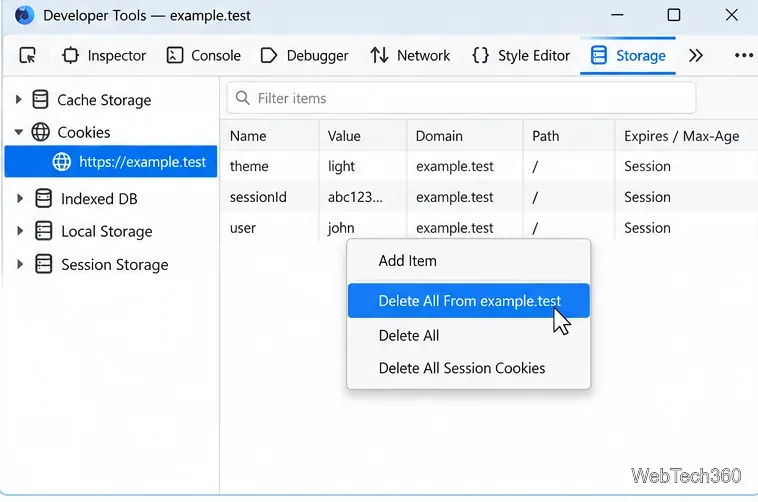Sort by the Name column header

(x=270, y=136)
